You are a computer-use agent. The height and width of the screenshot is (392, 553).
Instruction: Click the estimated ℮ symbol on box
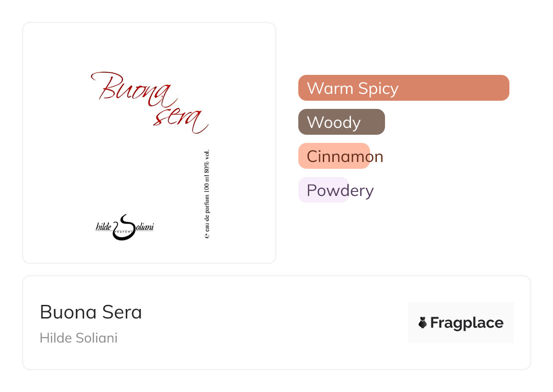[207, 236]
